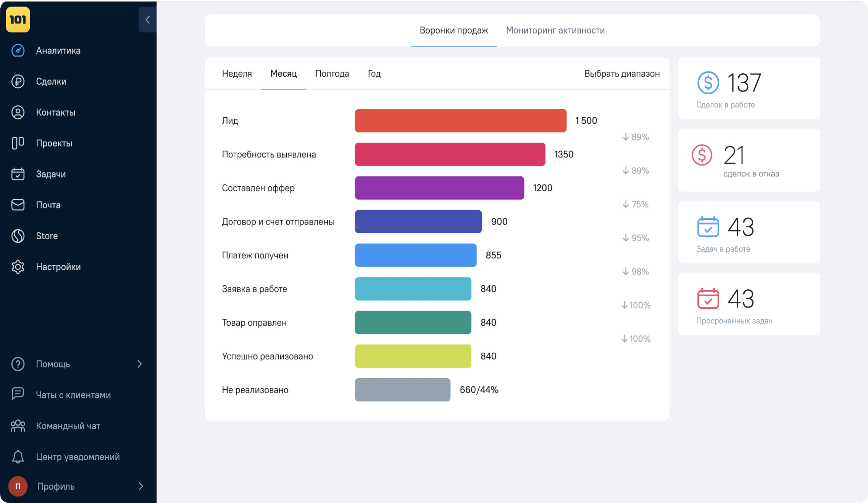Click the indigo Договор и счет отправлены bar
Image resolution: width=868 pixels, height=503 pixels.
pos(418,221)
